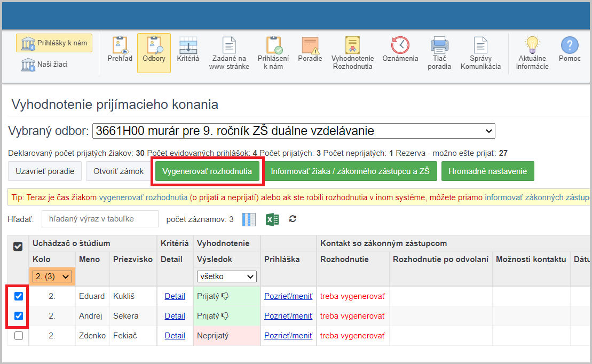Open Detail link for Eduard Kukliš
The height and width of the screenshot is (364, 592).
175,296
